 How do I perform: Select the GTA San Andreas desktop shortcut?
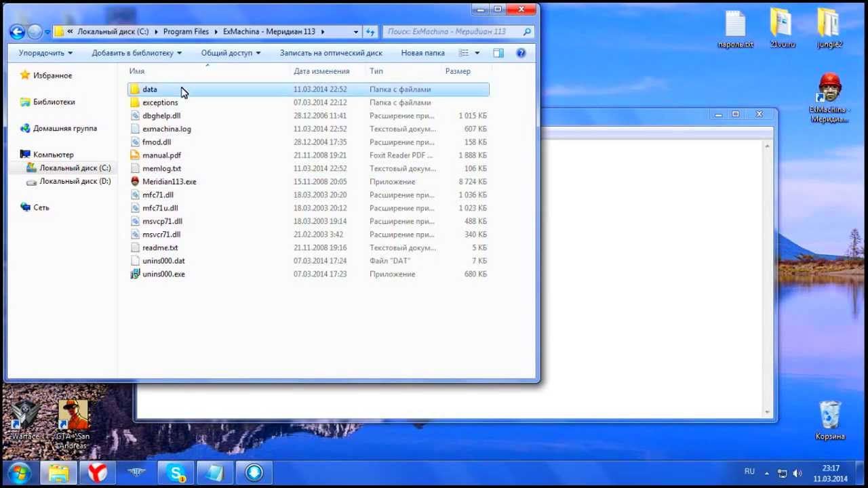(x=73, y=425)
